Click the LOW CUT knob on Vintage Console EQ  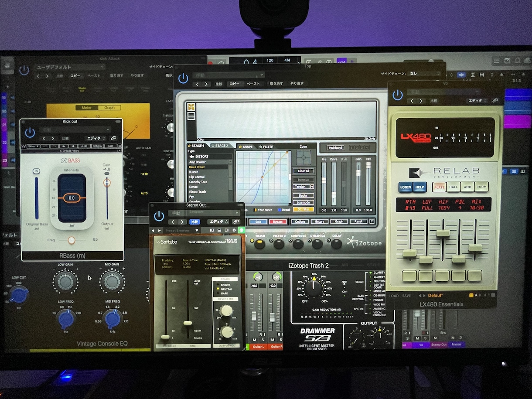coord(18,295)
